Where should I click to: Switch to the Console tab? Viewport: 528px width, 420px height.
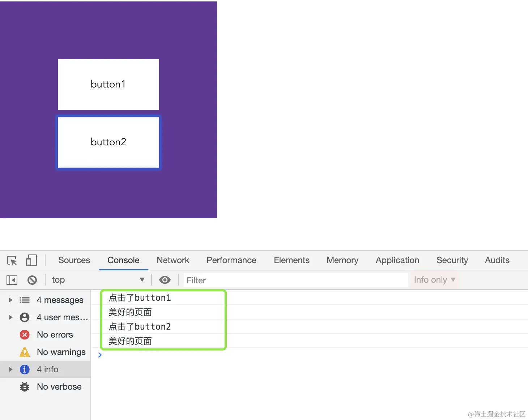(123, 260)
